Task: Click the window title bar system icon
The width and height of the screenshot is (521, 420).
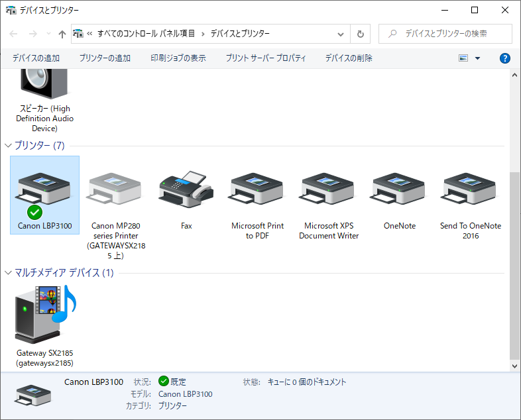Action: tap(11, 11)
